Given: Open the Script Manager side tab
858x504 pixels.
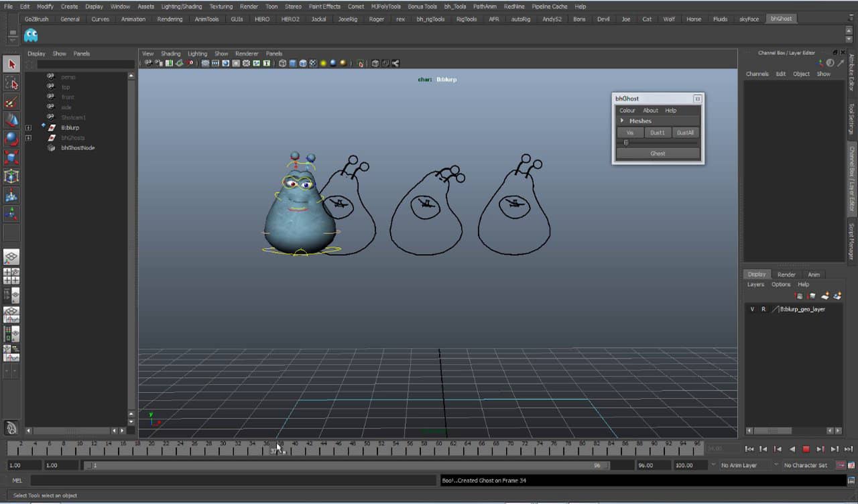Looking at the screenshot, I should (x=851, y=241).
